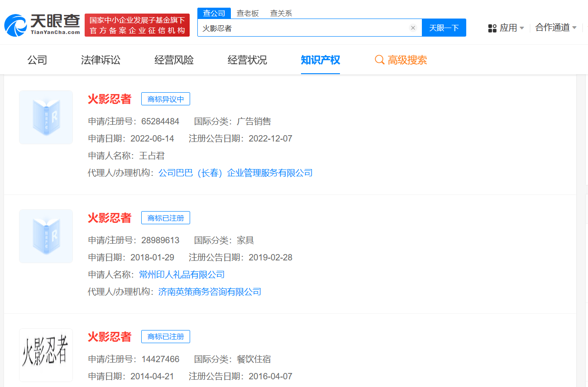Open the 经营风险 tab
This screenshot has width=588, height=387.
[174, 60]
